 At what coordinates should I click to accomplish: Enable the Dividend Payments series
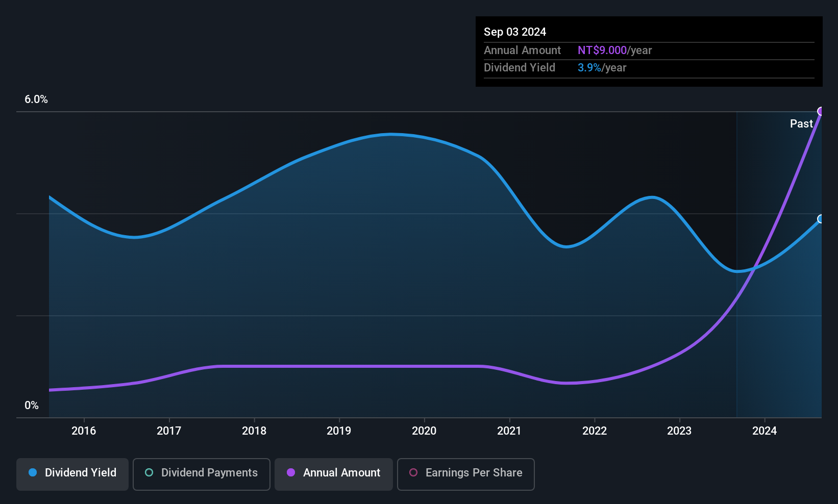202,474
